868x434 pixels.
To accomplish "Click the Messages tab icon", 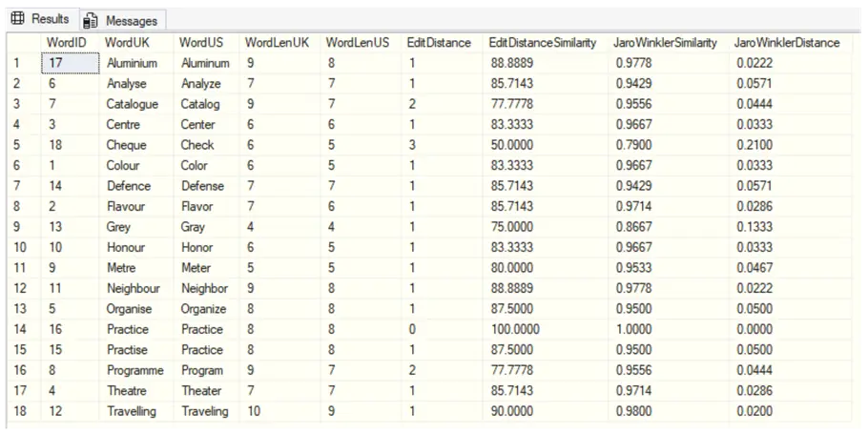I will coord(91,20).
